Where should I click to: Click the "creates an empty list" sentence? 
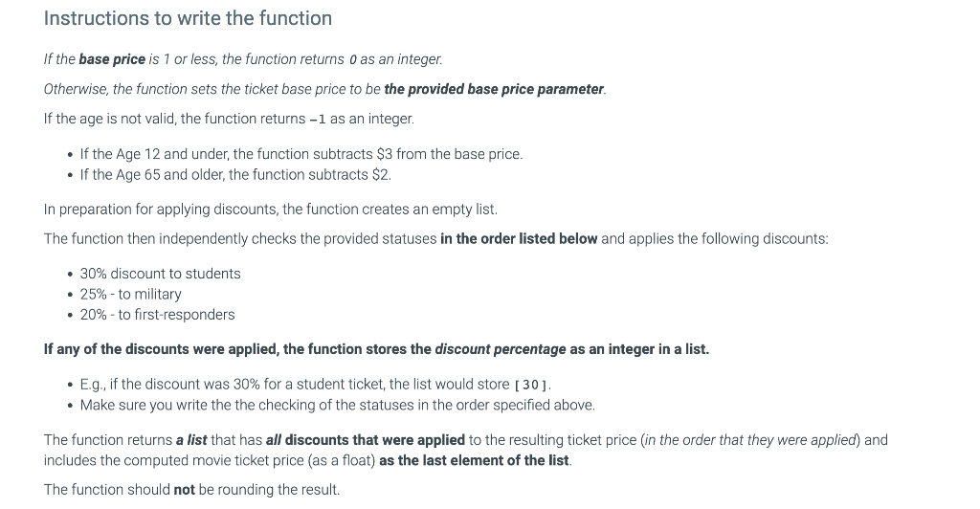click(x=271, y=209)
